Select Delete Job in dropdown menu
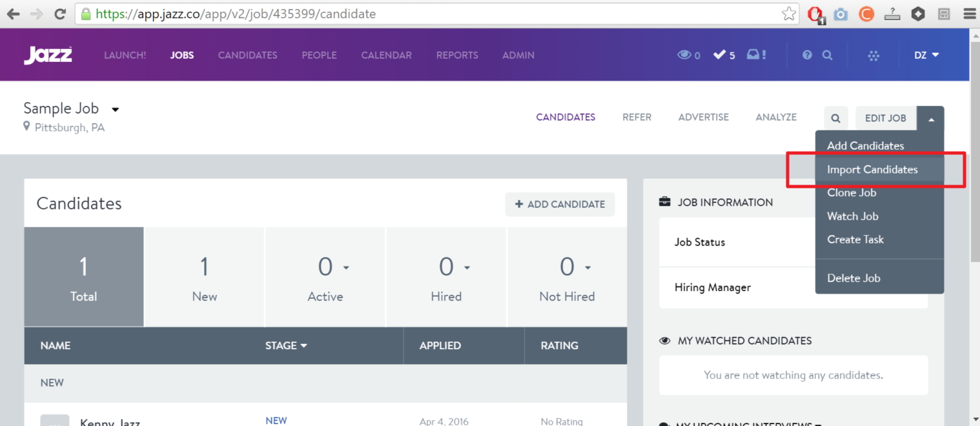 853,278
